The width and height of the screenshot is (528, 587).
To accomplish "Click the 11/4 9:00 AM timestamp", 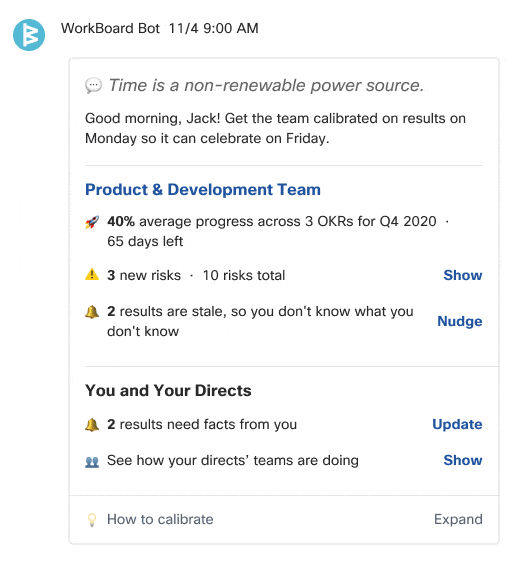I will pyautogui.click(x=214, y=28).
